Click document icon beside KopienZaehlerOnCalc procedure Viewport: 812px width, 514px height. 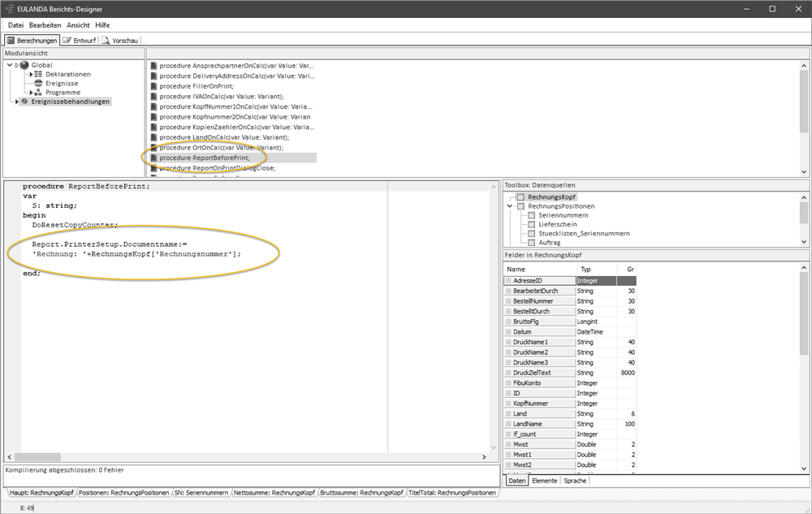(153, 127)
